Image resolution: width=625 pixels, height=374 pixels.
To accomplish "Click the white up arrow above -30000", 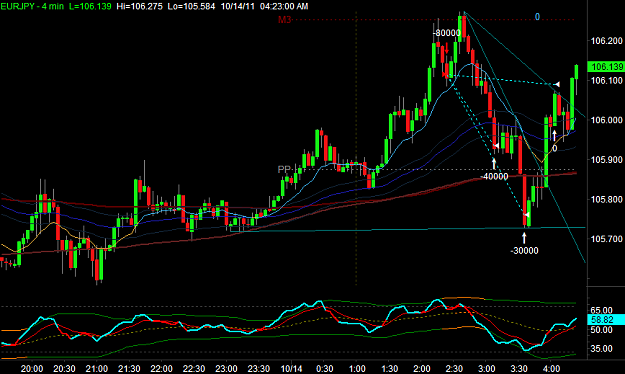I will pyautogui.click(x=524, y=238).
